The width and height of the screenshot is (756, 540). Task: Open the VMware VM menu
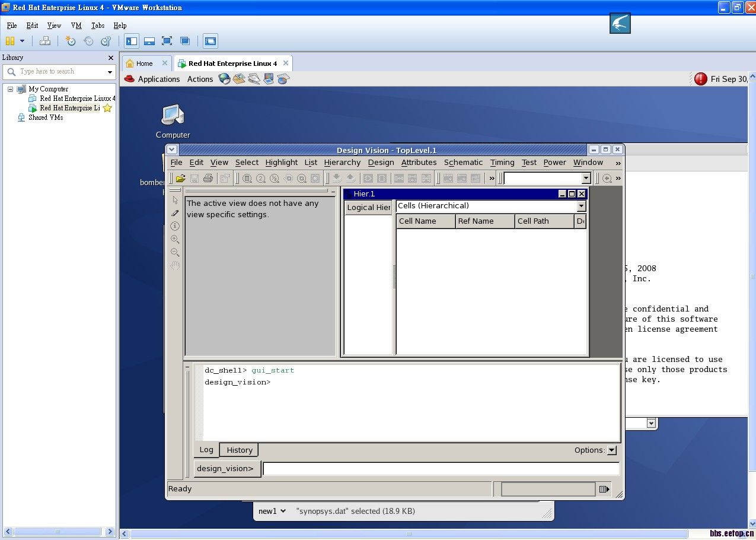(x=76, y=26)
